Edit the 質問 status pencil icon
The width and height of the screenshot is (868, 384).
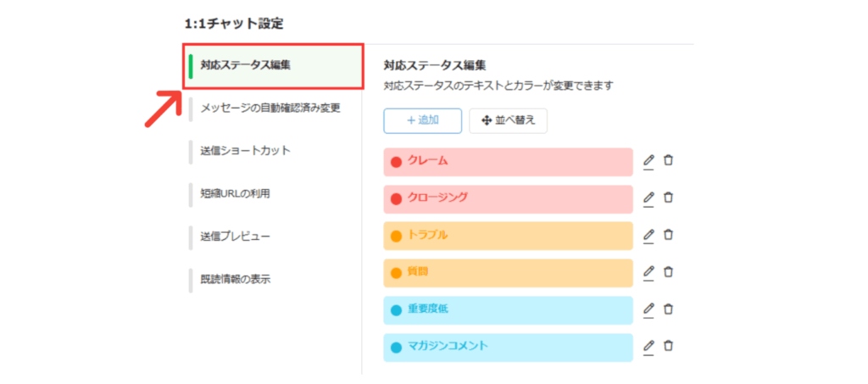648,273
